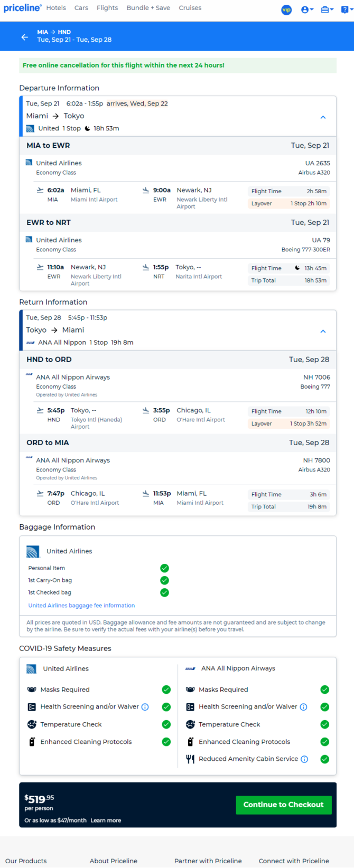Click flight number NH 7006
This screenshot has height=868, width=354.
(316, 378)
